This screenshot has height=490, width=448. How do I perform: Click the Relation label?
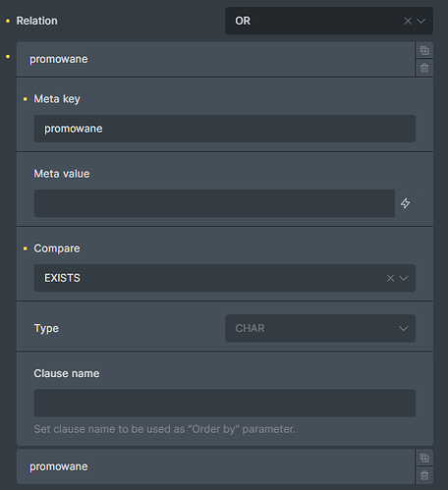coord(37,21)
